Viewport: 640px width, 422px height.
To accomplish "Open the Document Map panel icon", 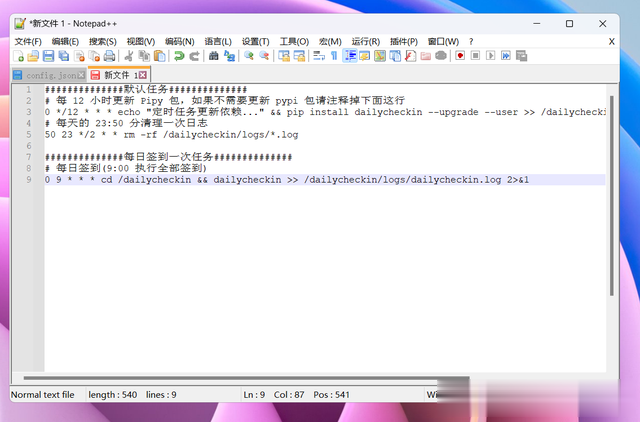I will tap(380, 56).
